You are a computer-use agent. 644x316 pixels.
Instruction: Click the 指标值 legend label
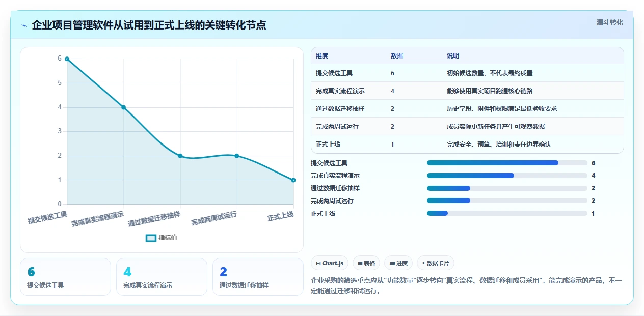pos(168,238)
